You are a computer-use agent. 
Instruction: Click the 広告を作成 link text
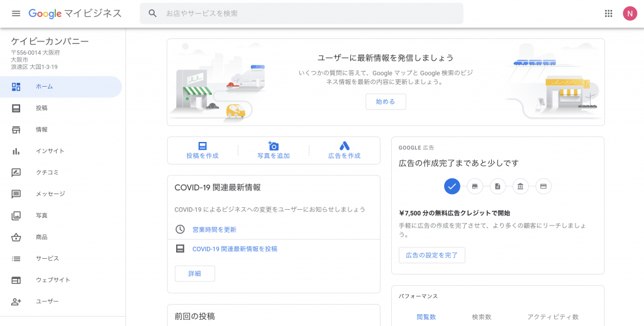click(x=344, y=156)
